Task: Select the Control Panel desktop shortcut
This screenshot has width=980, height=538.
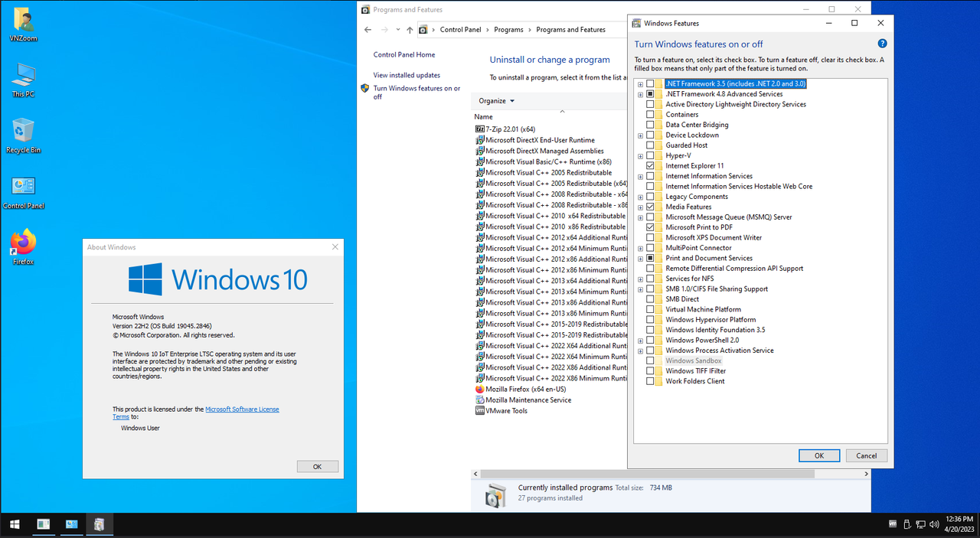Action: click(23, 191)
